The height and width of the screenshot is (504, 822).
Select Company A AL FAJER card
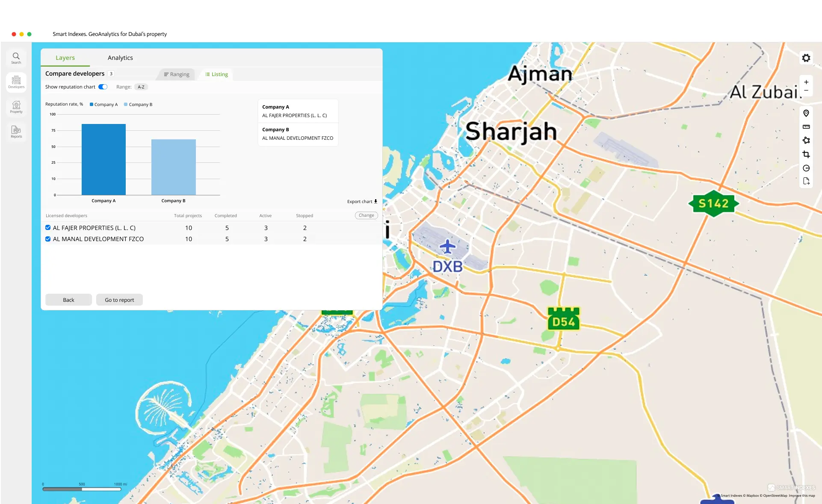point(298,111)
